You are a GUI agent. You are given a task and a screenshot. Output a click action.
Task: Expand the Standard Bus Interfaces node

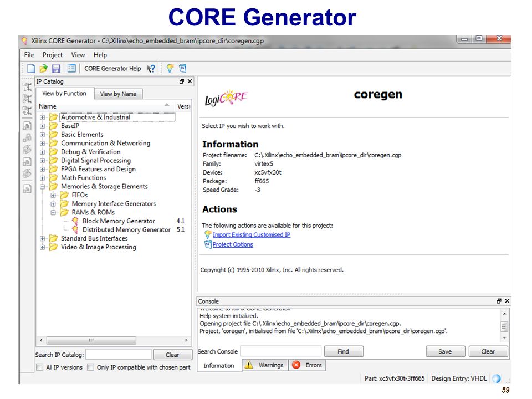(x=43, y=238)
